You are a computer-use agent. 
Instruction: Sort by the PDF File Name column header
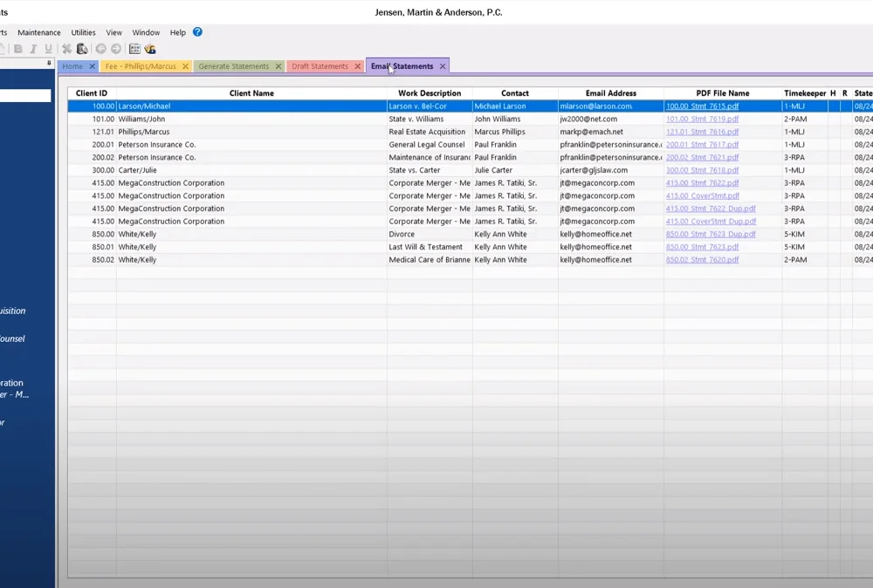[x=723, y=93]
